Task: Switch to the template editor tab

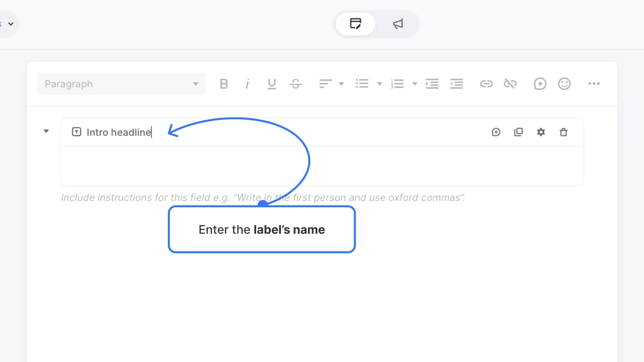Action: coord(355,24)
